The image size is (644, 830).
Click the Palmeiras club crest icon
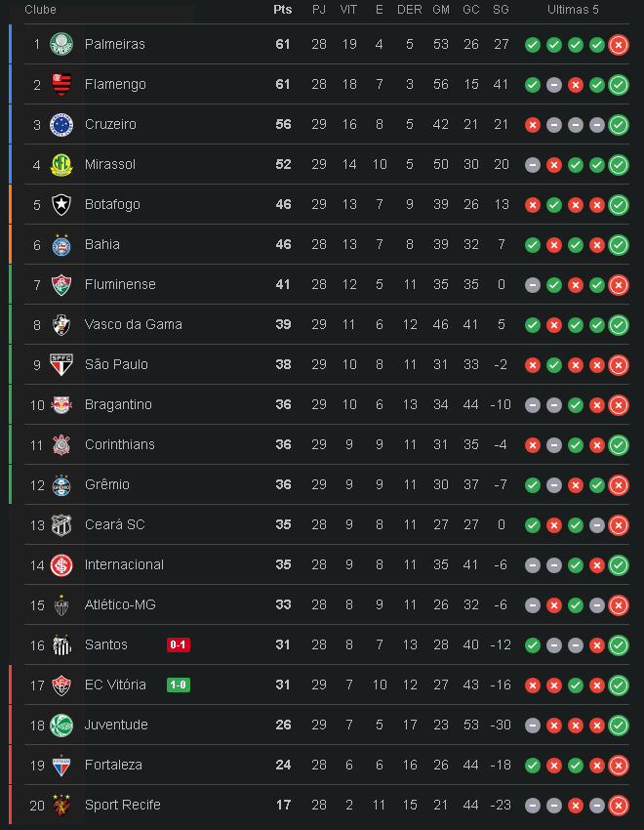[x=61, y=44]
